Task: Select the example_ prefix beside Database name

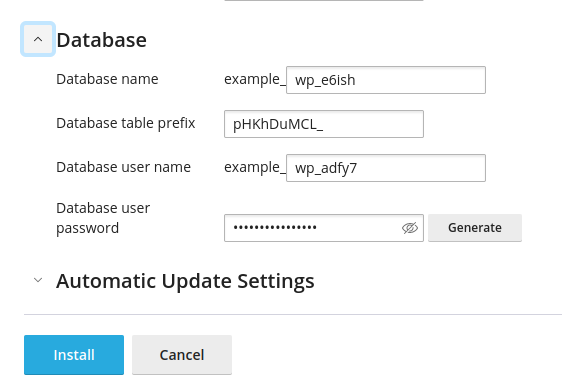Action: tap(255, 79)
